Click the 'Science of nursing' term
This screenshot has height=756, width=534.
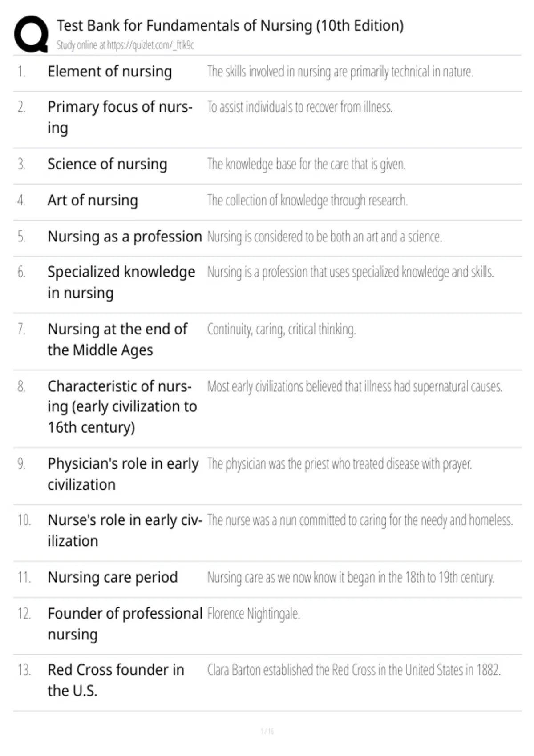[108, 164]
